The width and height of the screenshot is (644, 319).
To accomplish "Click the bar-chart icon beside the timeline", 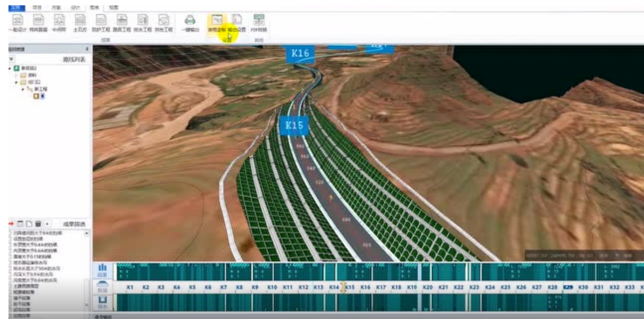I will tap(103, 271).
